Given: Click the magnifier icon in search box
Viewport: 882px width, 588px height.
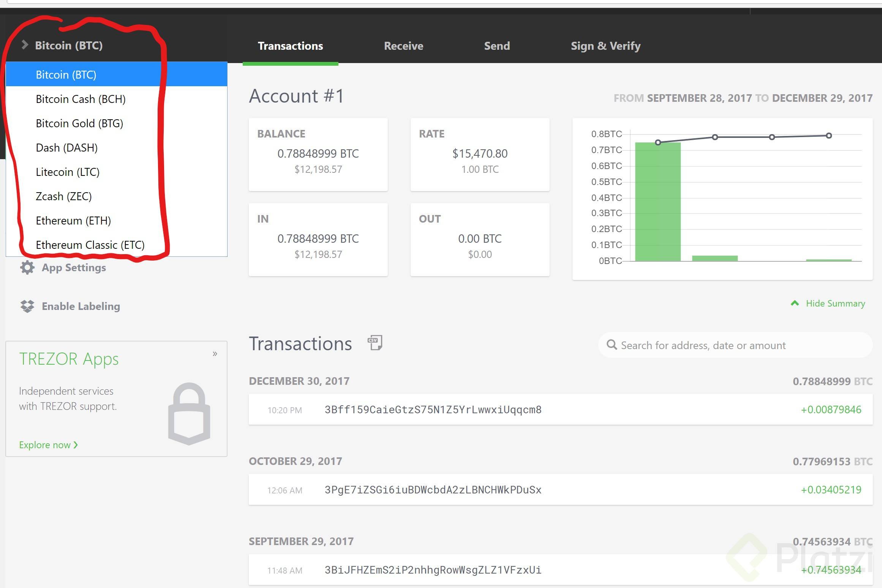Looking at the screenshot, I should (612, 345).
